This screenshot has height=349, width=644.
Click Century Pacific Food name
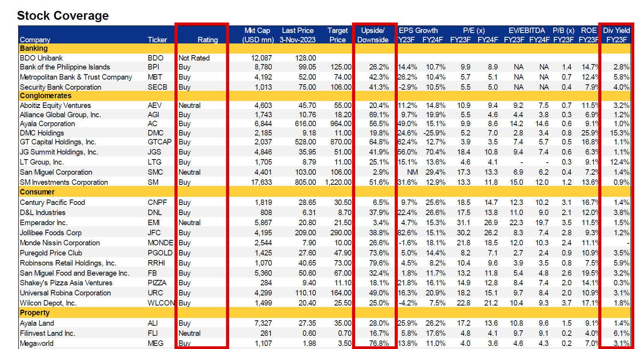point(52,203)
